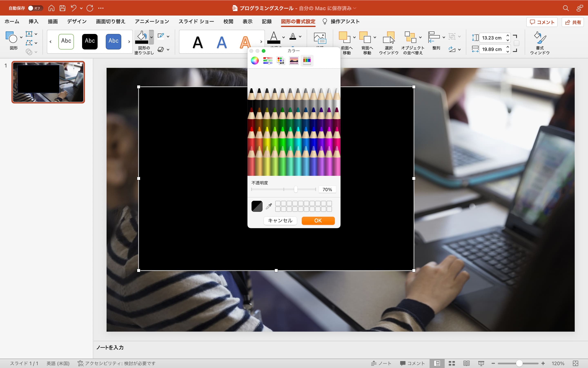The height and width of the screenshot is (368, 588).
Task: Open the share people icon
Action: click(580, 8)
